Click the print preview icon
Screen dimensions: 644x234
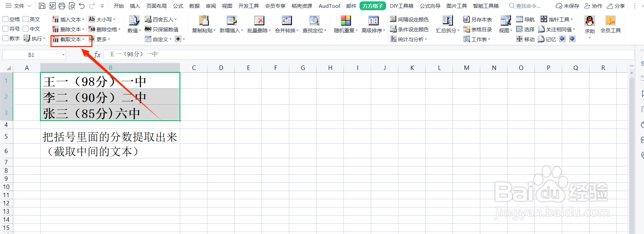pyautogui.click(x=72, y=6)
